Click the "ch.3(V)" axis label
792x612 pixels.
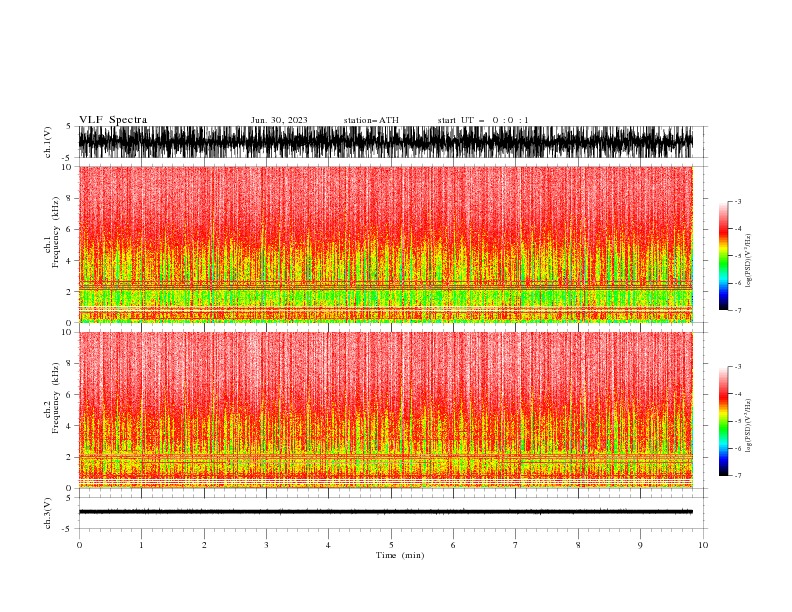point(48,513)
